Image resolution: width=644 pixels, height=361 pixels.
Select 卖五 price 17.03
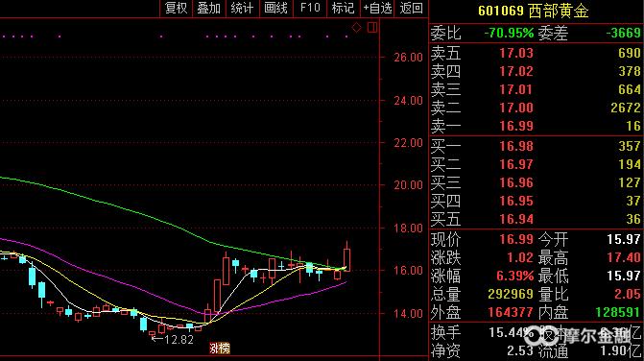[x=515, y=53]
